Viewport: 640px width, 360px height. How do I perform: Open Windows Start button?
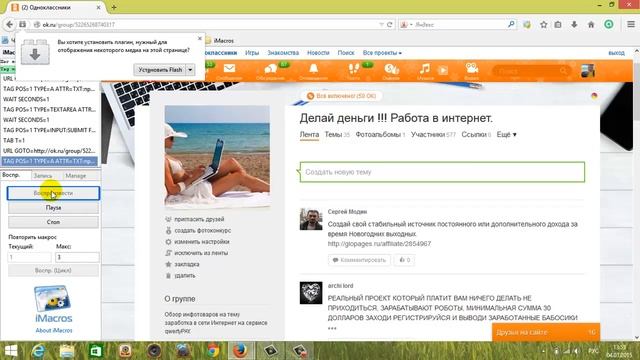11,351
